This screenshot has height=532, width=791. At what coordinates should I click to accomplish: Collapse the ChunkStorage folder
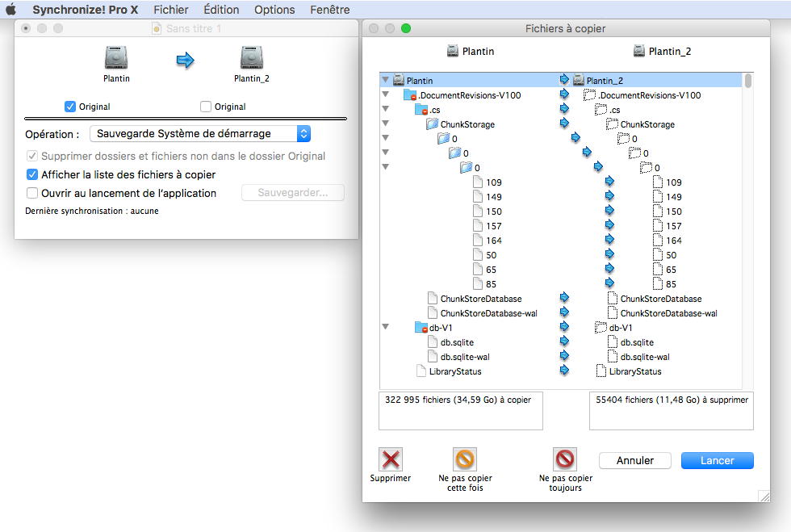(386, 124)
